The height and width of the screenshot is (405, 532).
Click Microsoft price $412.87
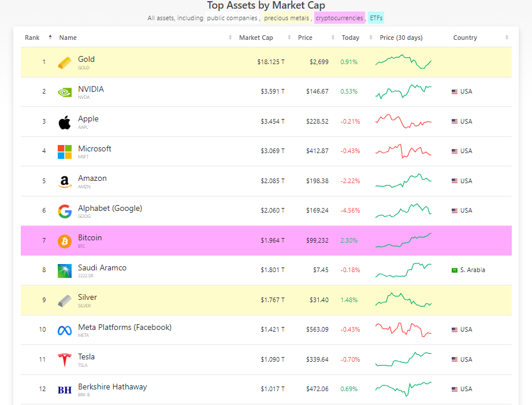click(x=317, y=151)
